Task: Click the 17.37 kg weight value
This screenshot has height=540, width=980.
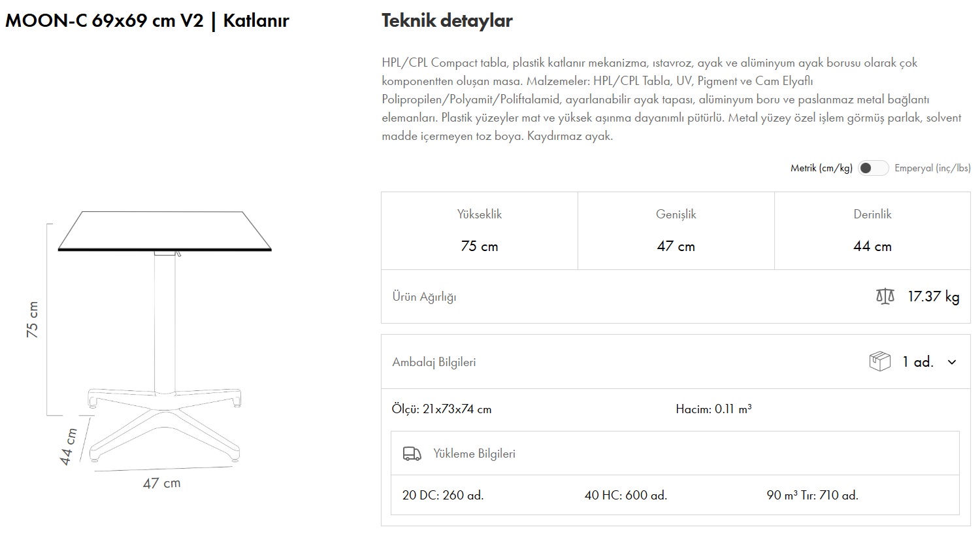Action: click(x=933, y=297)
